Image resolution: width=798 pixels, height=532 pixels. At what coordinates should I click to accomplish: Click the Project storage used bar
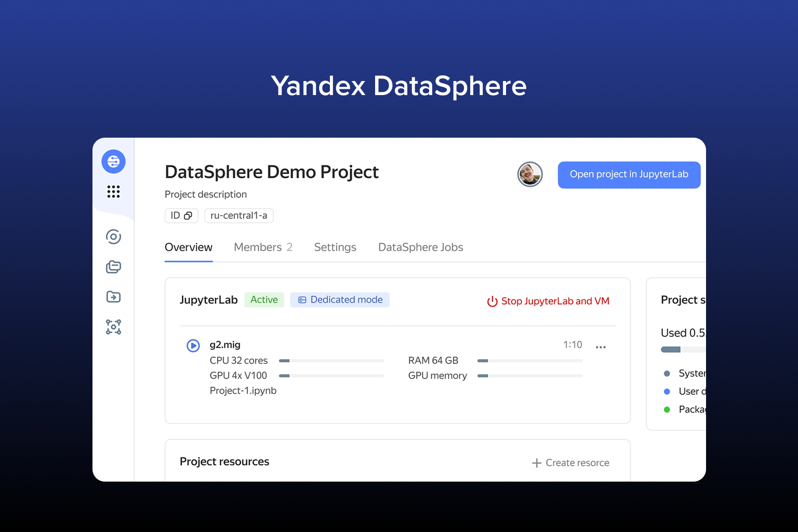683,350
